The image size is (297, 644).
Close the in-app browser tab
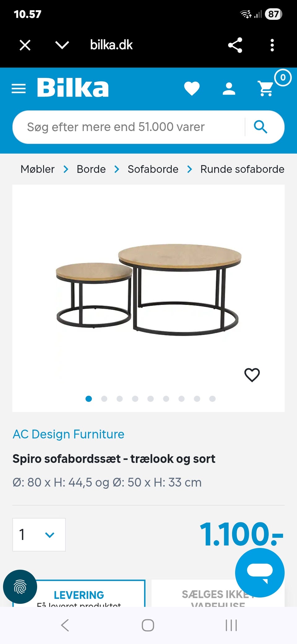click(x=25, y=45)
